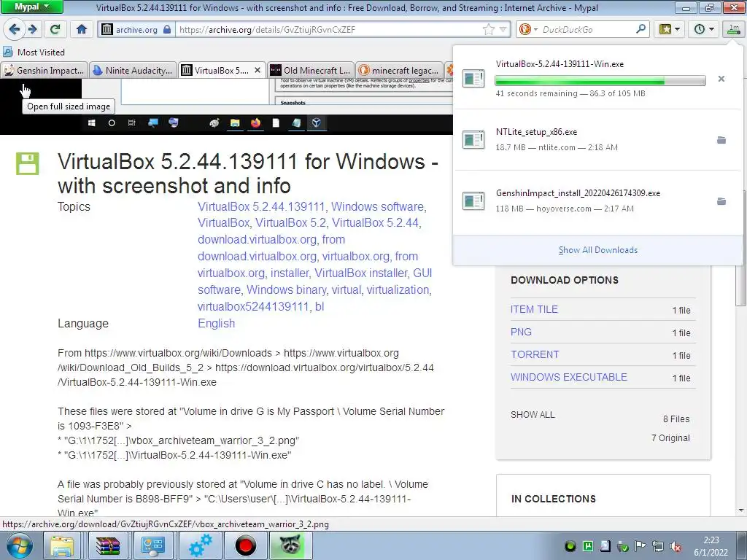Open the red record button taskbar app
Screen dimensions: 747x560
(x=245, y=546)
